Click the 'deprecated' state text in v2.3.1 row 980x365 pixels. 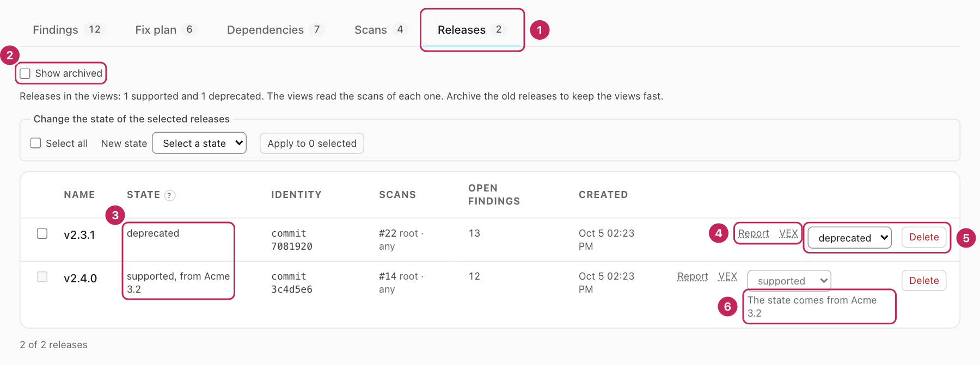tap(153, 233)
